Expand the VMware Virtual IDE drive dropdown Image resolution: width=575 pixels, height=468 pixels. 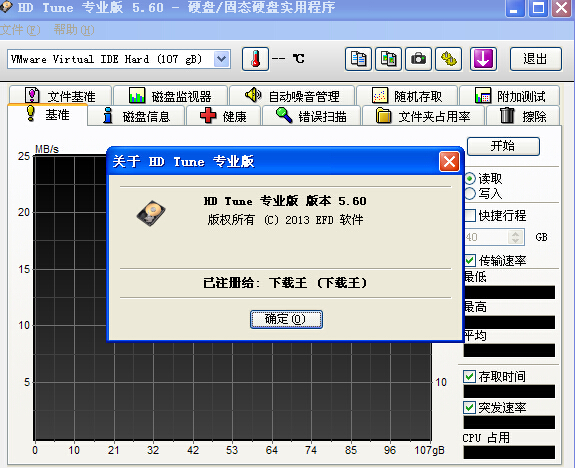(x=221, y=59)
